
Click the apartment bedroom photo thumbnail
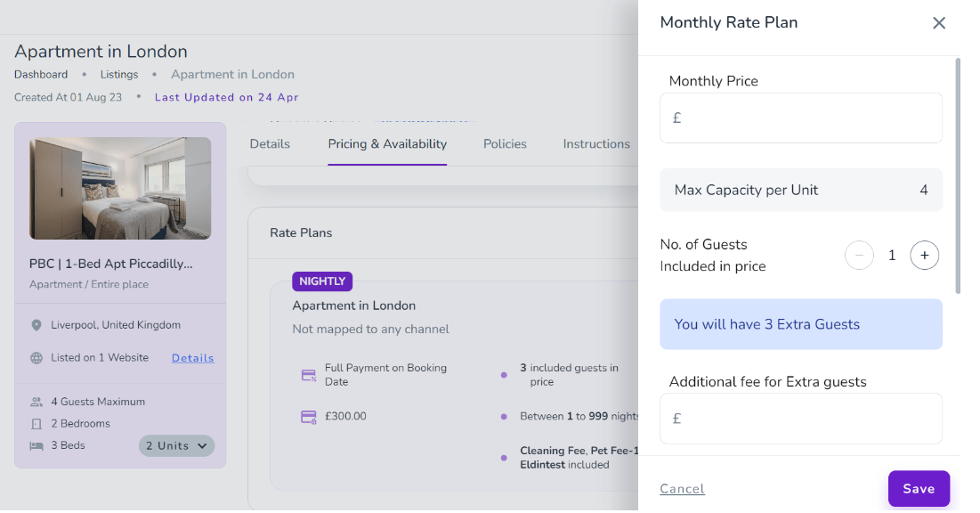(x=119, y=187)
